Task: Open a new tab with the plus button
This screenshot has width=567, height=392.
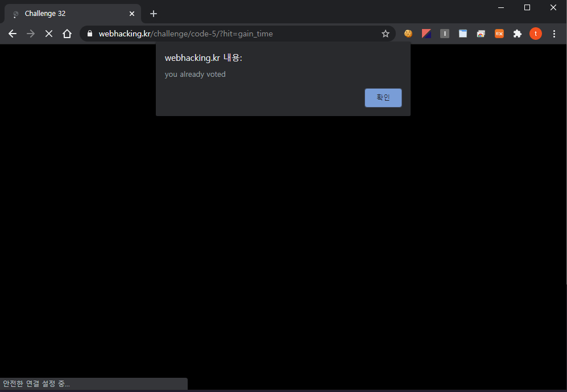Action: coord(153,13)
